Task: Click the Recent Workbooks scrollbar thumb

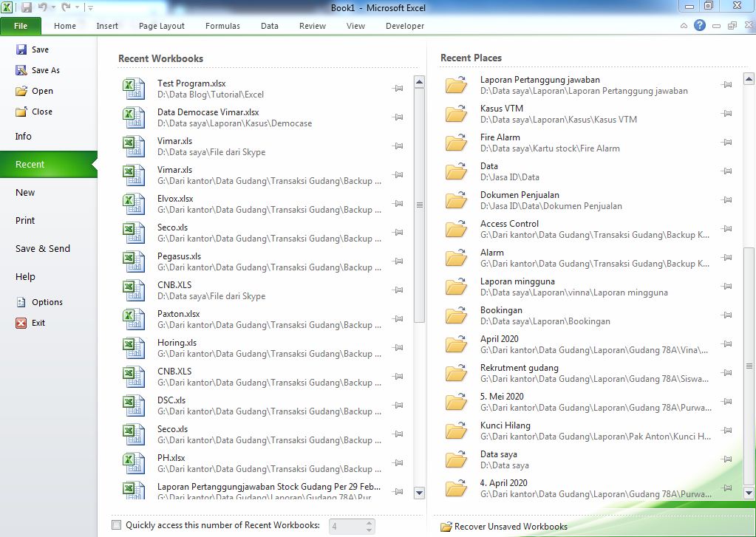Action: (x=419, y=205)
